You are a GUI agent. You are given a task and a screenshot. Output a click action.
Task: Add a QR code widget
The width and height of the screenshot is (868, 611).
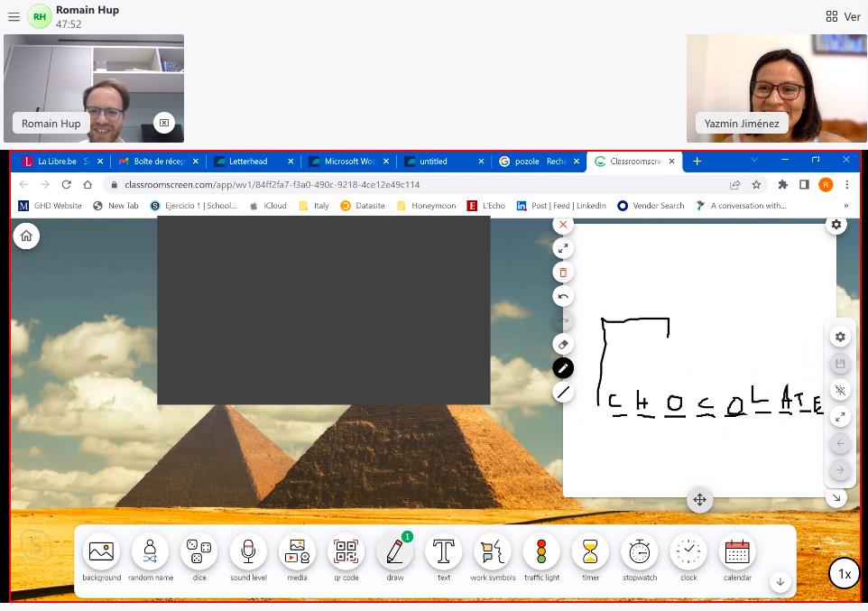click(346, 551)
